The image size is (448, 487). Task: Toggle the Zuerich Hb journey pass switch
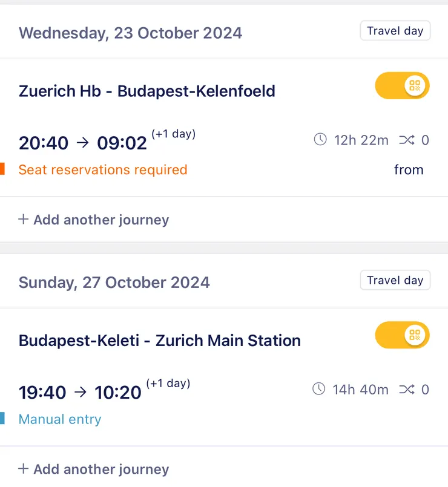402,85
